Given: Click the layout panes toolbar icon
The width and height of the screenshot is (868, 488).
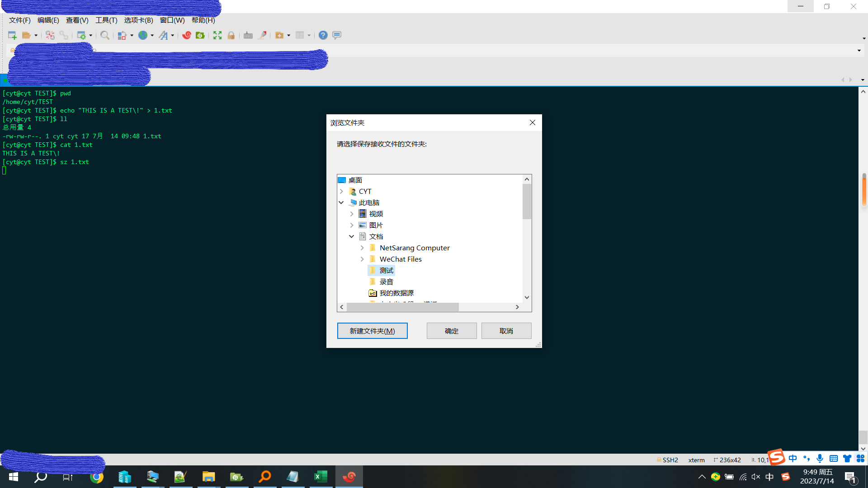Looking at the screenshot, I should tap(300, 35).
